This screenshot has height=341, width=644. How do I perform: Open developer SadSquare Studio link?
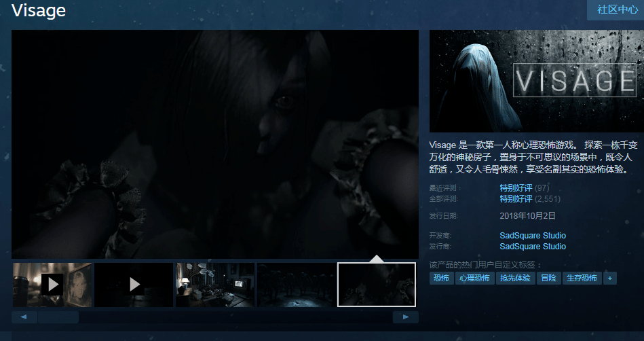[x=533, y=236]
